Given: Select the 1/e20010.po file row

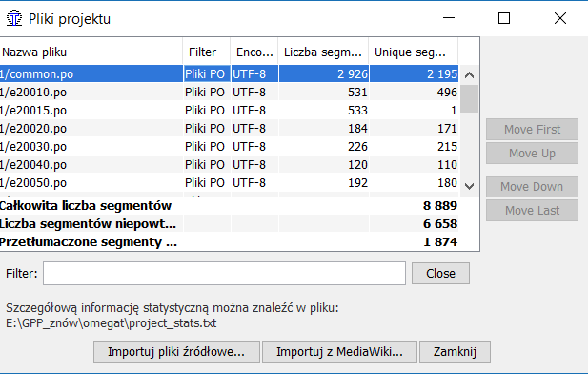Looking at the screenshot, I should [x=229, y=92].
